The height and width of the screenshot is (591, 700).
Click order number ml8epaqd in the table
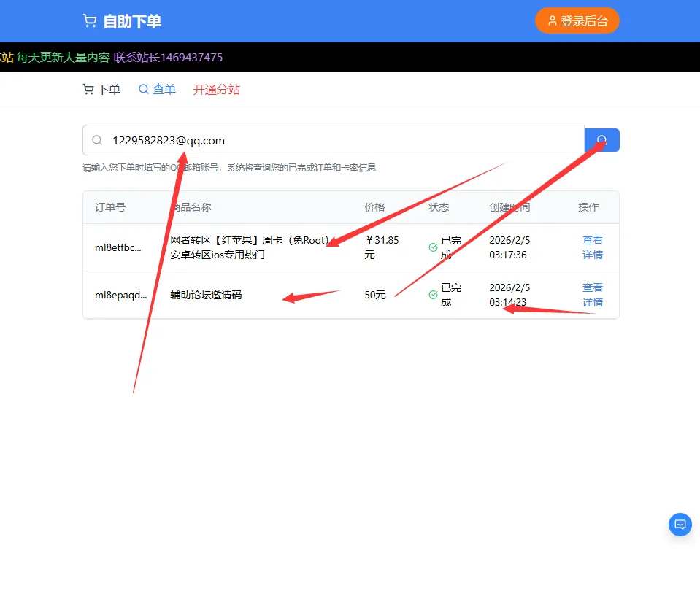(118, 295)
